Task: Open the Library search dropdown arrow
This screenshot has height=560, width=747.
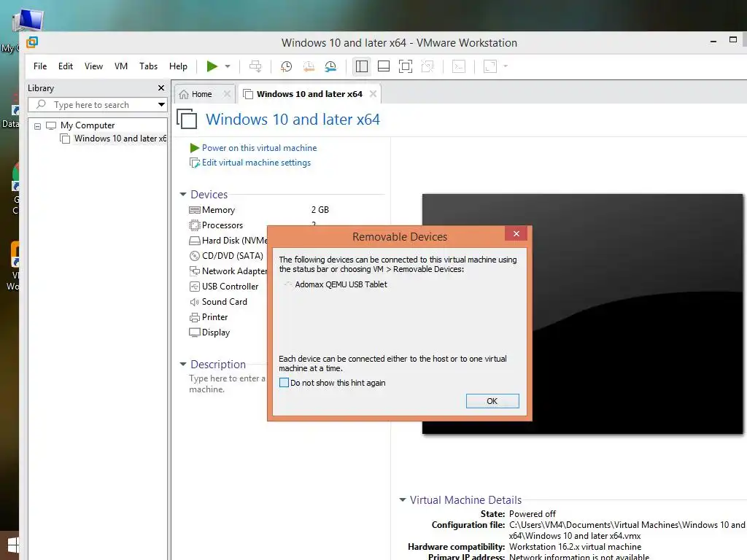Action: tap(161, 105)
